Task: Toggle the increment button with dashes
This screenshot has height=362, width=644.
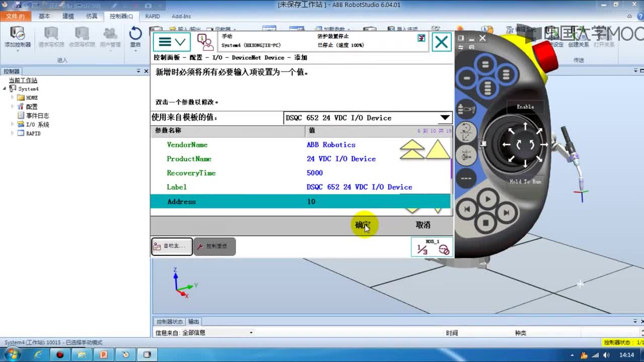Action: tap(466, 178)
